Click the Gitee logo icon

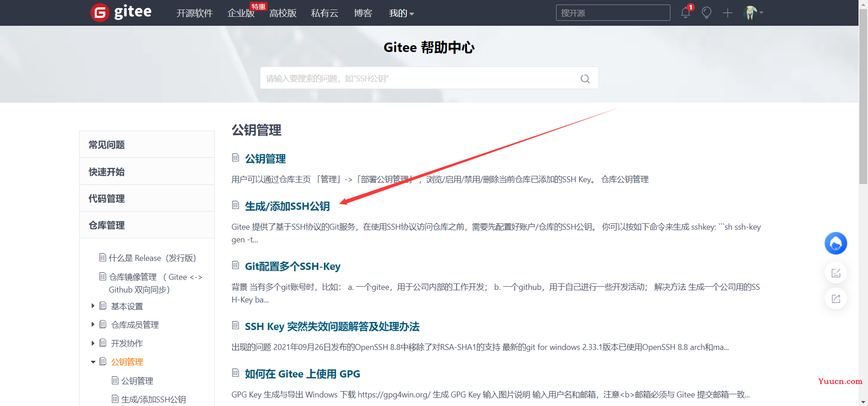100,13
